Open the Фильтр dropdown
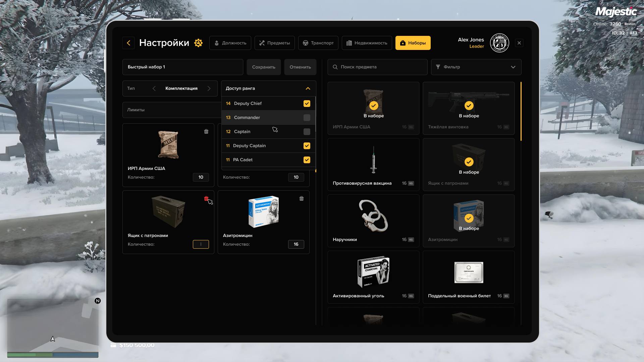 pos(476,67)
